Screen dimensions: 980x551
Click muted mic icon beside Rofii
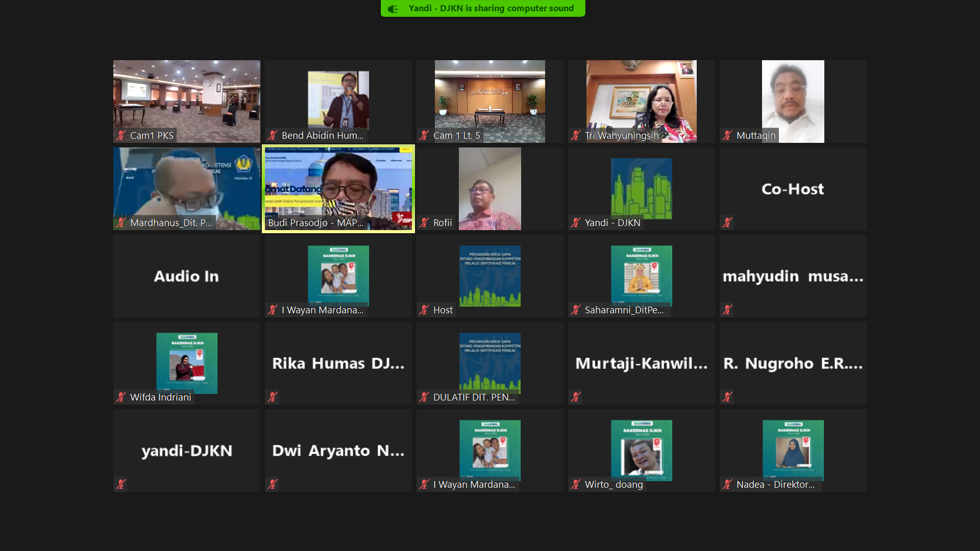pos(424,223)
